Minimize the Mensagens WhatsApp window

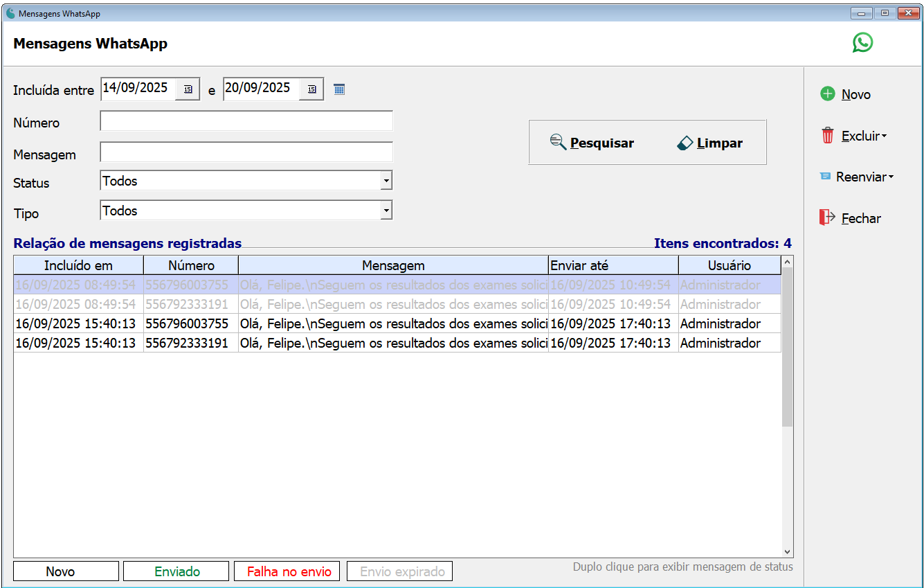862,13
